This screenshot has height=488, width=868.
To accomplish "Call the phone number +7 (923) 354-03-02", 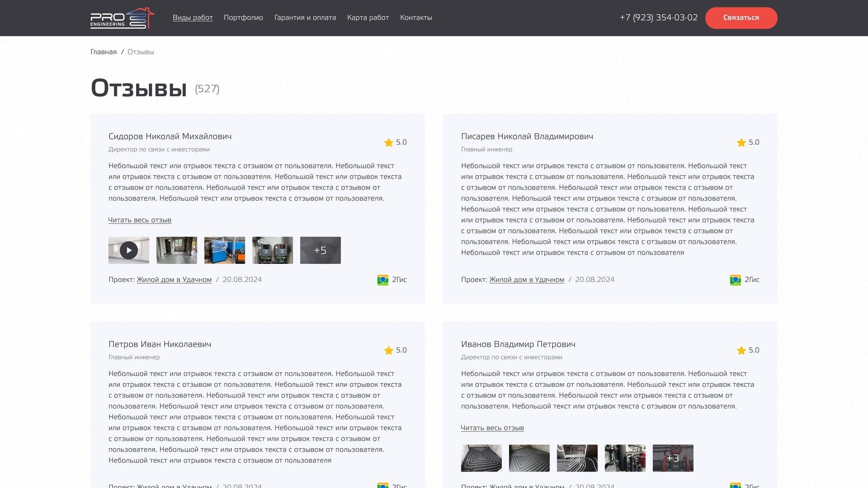I will coord(659,18).
